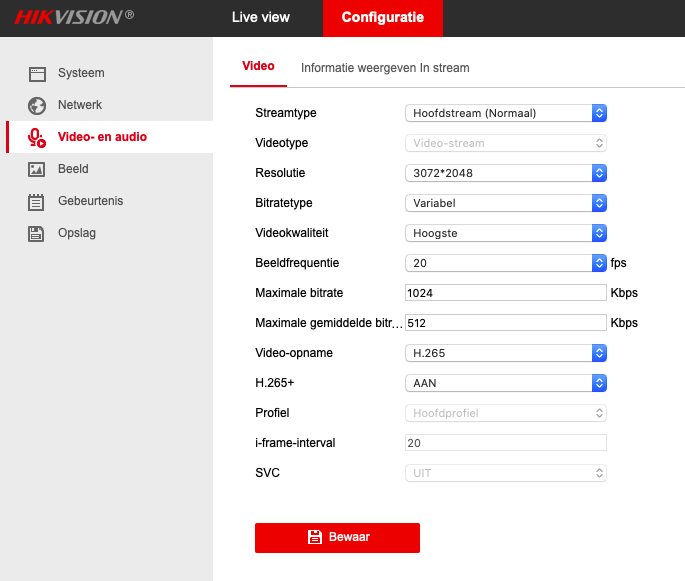
Task: Click the Video- en audio microphone icon
Action: [37, 137]
